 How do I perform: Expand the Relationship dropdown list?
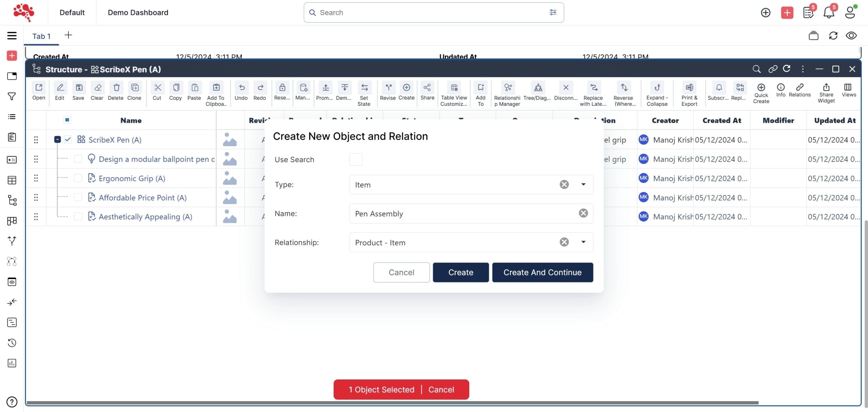click(583, 242)
